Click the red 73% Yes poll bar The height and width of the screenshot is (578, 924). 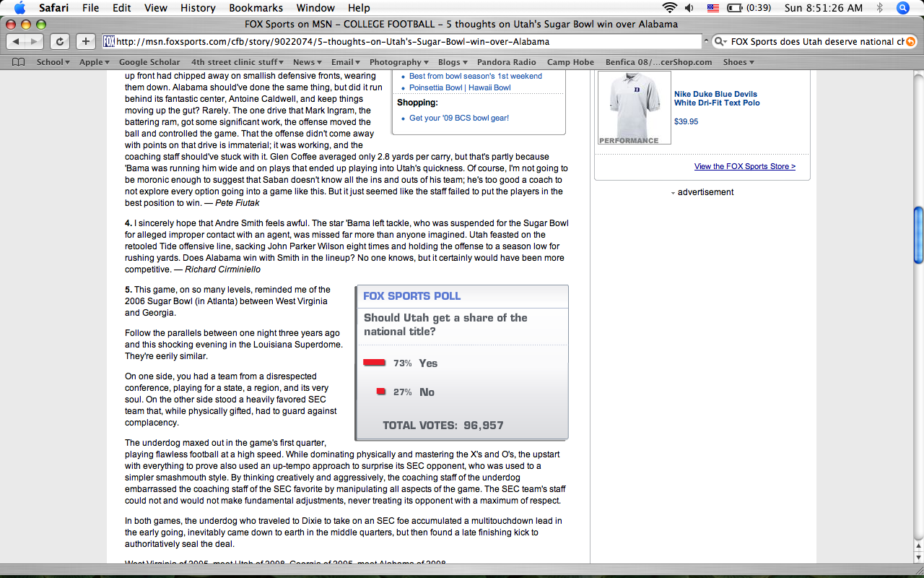coord(374,363)
